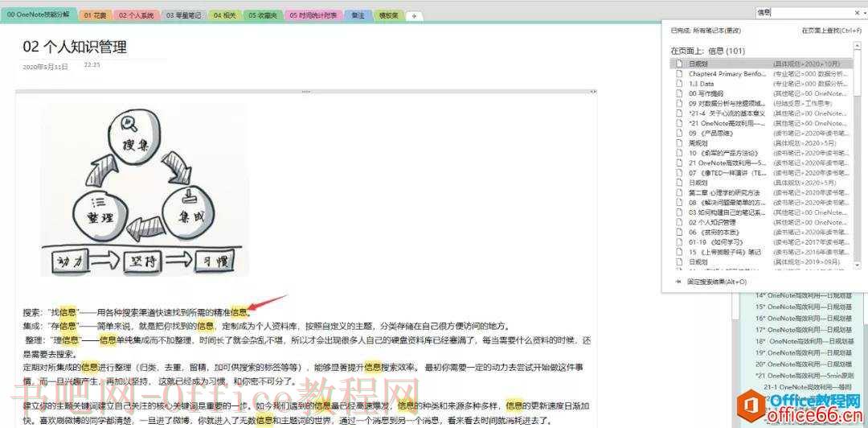Open 日规划 result under 2019>09月
868x428 pixels.
click(x=762, y=261)
